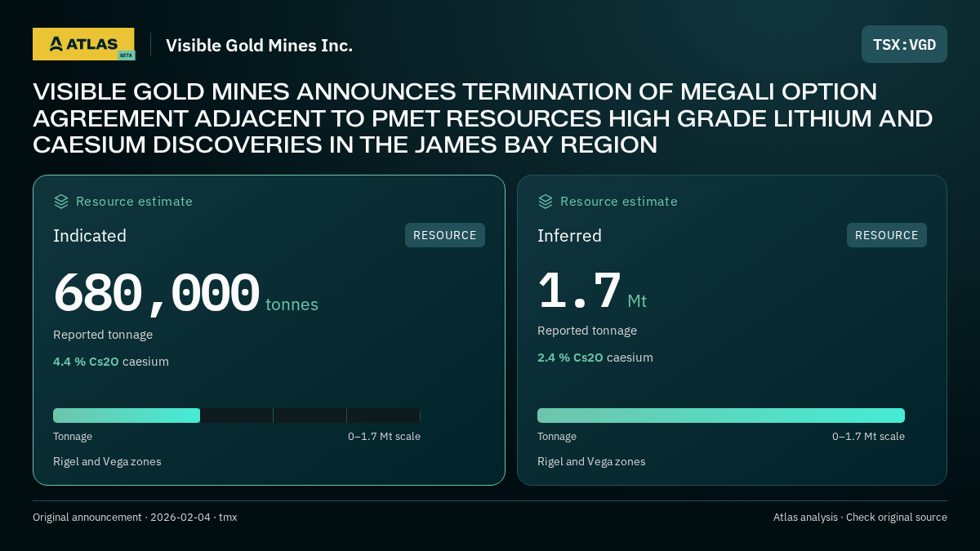Image resolution: width=980 pixels, height=551 pixels.
Task: Click the TSX:VGD ticker badge
Action: [x=904, y=44]
